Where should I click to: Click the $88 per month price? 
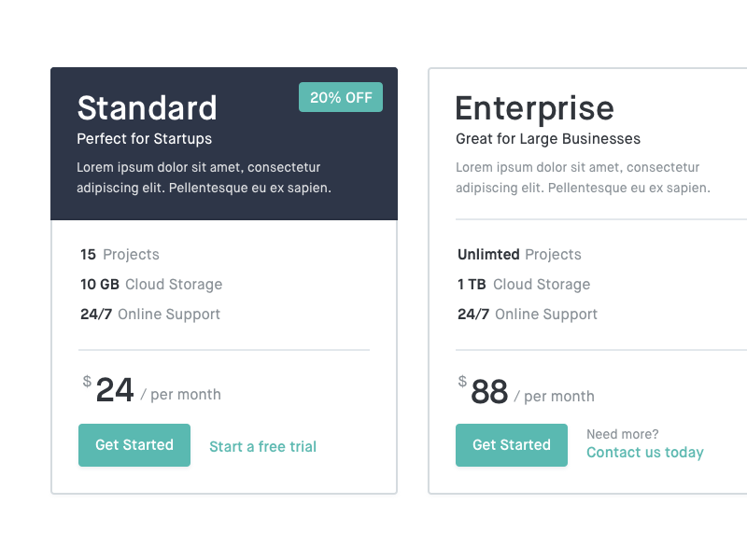[x=527, y=393]
